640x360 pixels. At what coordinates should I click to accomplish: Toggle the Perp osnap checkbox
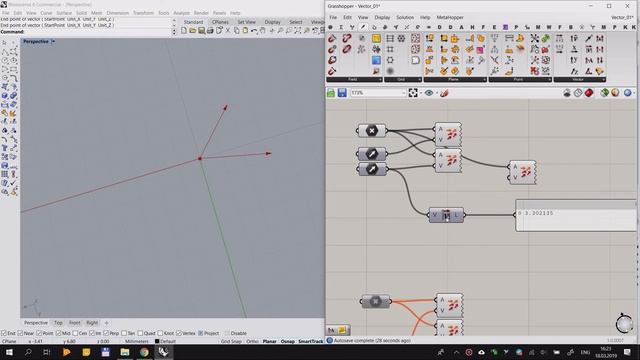point(106,333)
